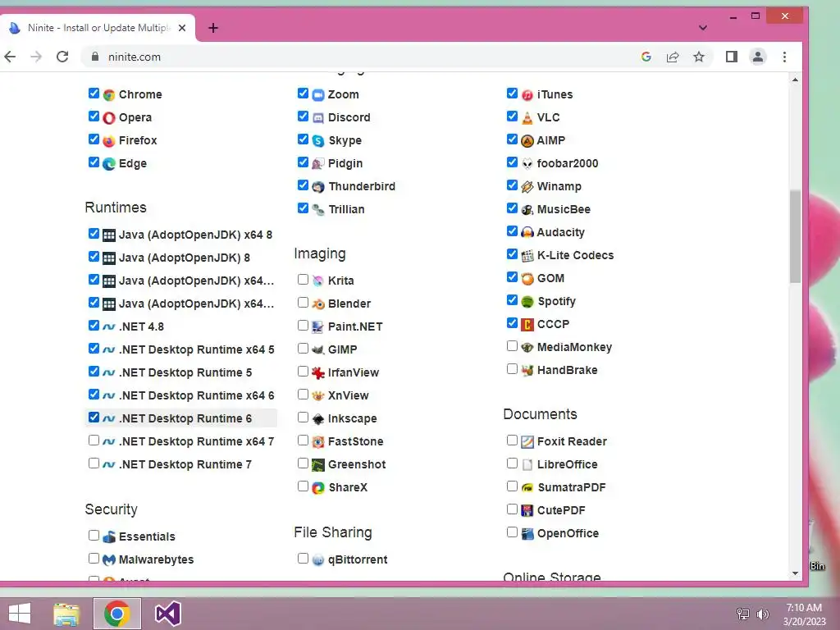Click the Zoom app icon
Screen dimensions: 840x630
coord(318,95)
